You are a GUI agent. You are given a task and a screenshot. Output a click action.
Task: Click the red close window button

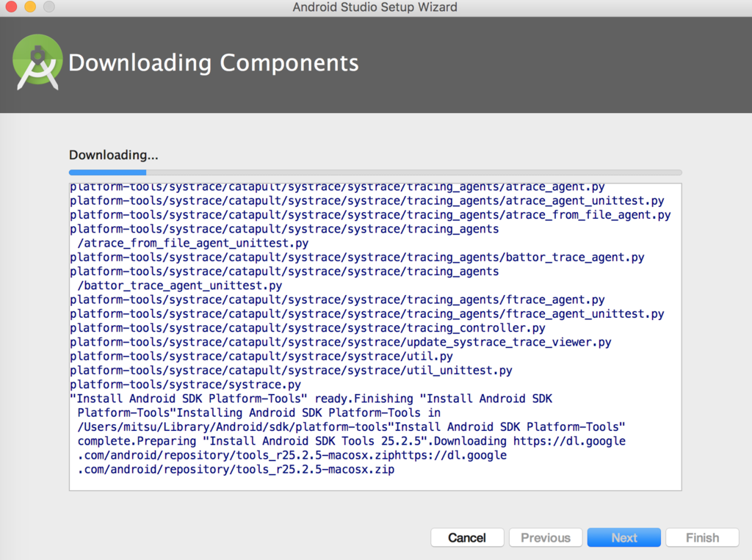tap(11, 6)
